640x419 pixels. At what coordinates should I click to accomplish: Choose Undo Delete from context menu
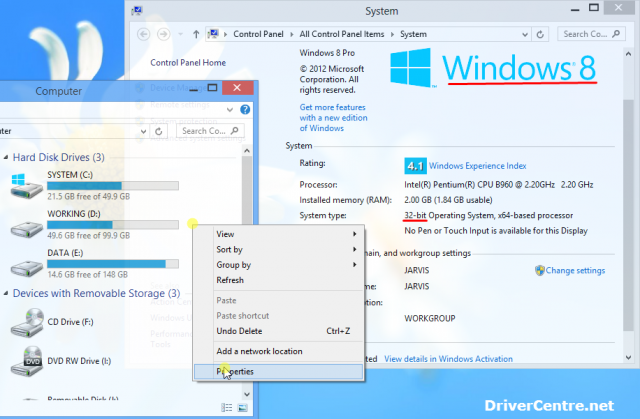pyautogui.click(x=278, y=331)
